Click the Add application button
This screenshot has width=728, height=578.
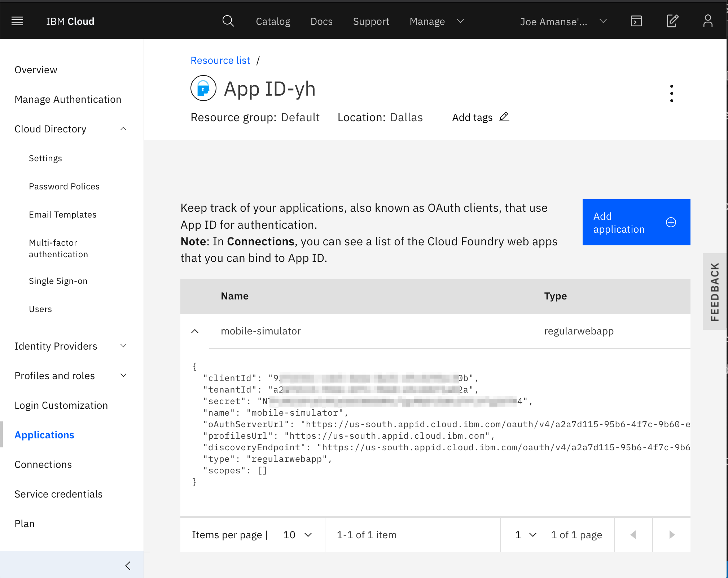636,222
